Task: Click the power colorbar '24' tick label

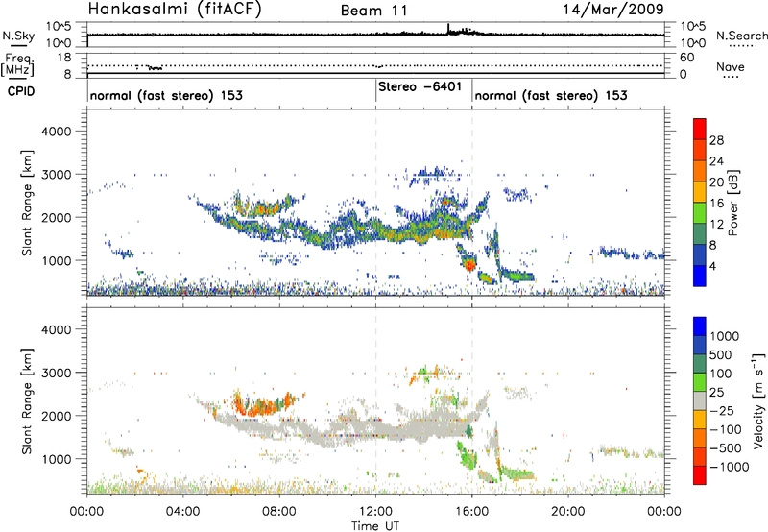Action: click(716, 161)
